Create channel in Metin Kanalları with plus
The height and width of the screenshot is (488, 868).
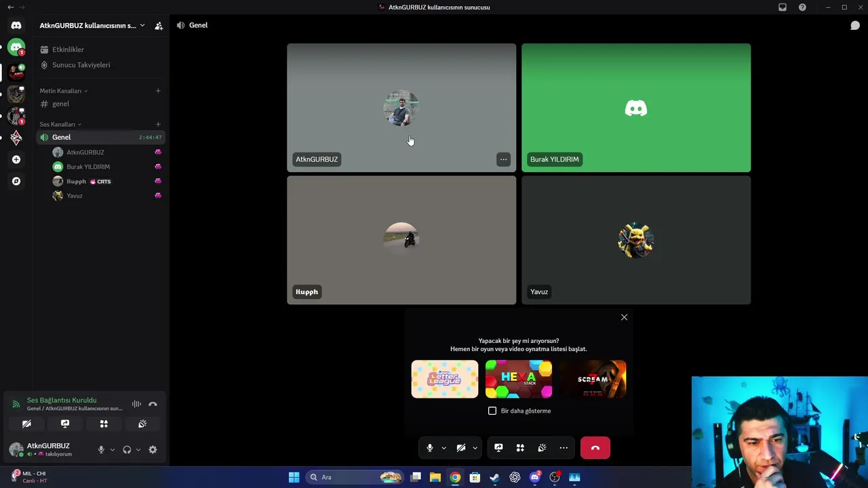[158, 91]
